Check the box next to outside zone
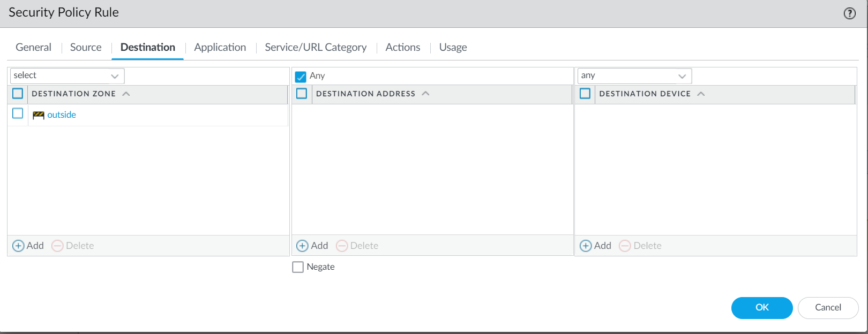 click(18, 113)
